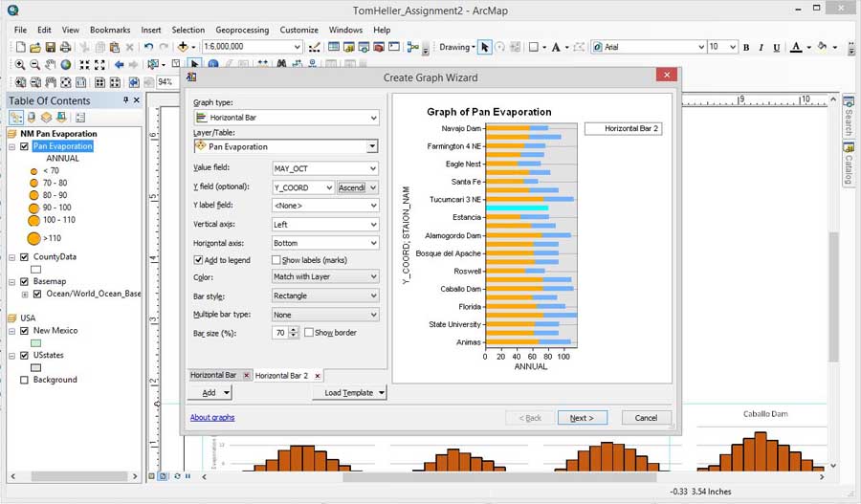The height and width of the screenshot is (504, 861).
Task: Toggle New Mexico layer checkbox
Action: click(x=24, y=331)
